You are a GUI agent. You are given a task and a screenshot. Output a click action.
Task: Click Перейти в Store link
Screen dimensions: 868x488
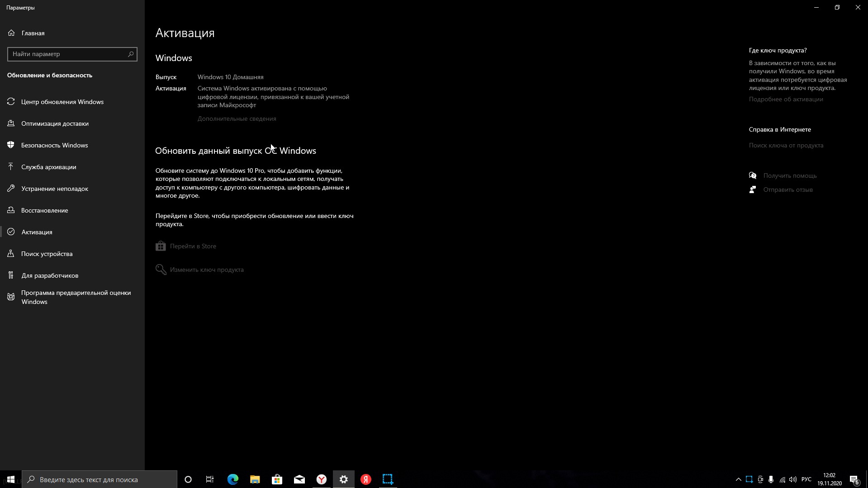coord(193,246)
